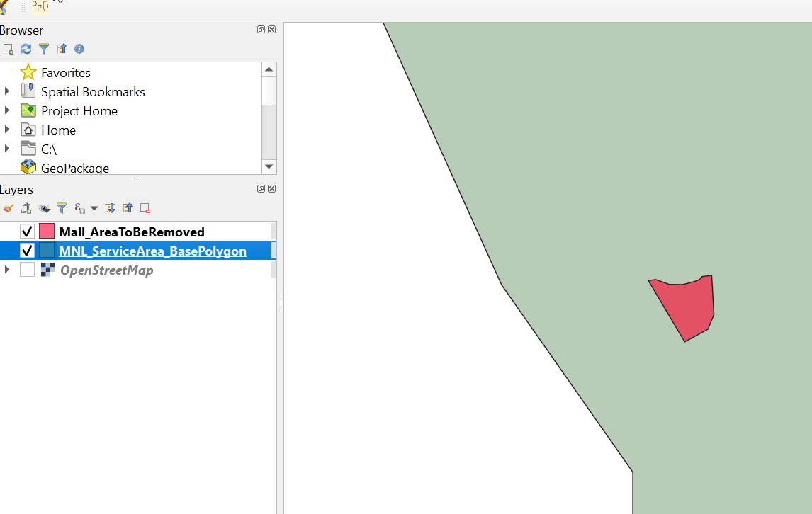Click Filter Legend icon in Layers panel
812x514 pixels.
click(x=62, y=209)
